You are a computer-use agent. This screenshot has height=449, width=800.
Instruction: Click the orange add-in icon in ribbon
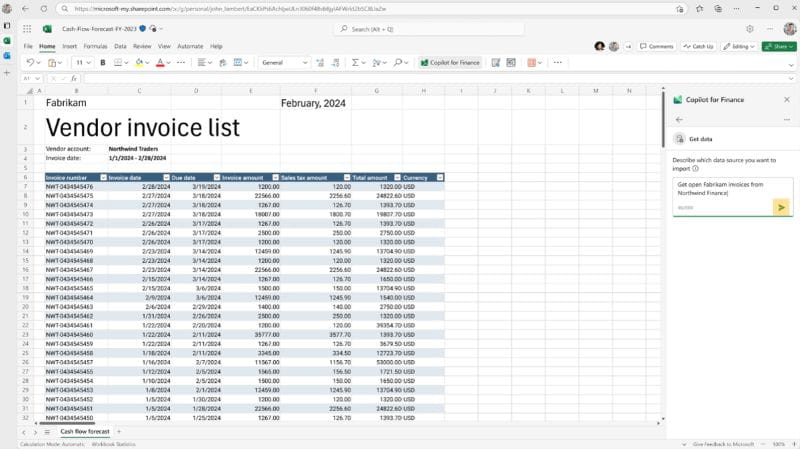point(532,63)
